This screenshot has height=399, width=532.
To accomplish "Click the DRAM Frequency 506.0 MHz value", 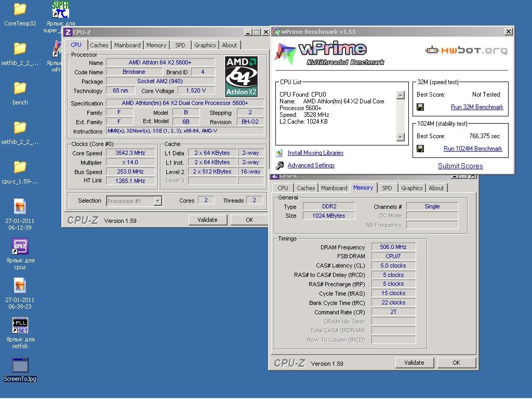I will [x=393, y=247].
